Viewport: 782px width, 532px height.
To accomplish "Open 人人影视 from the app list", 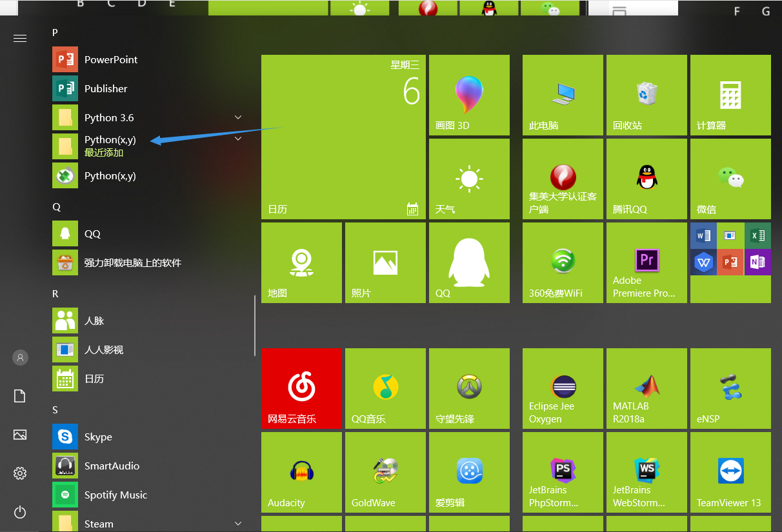I will 148,350.
